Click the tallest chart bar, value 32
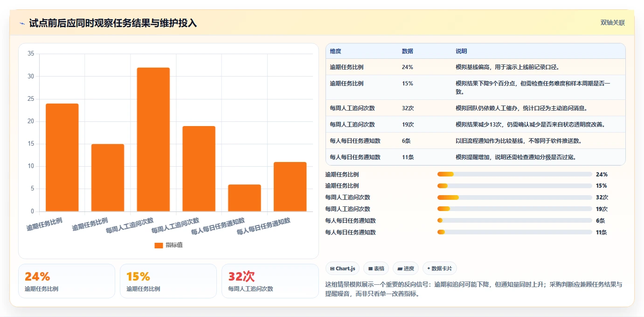This screenshot has height=317, width=644. click(153, 140)
